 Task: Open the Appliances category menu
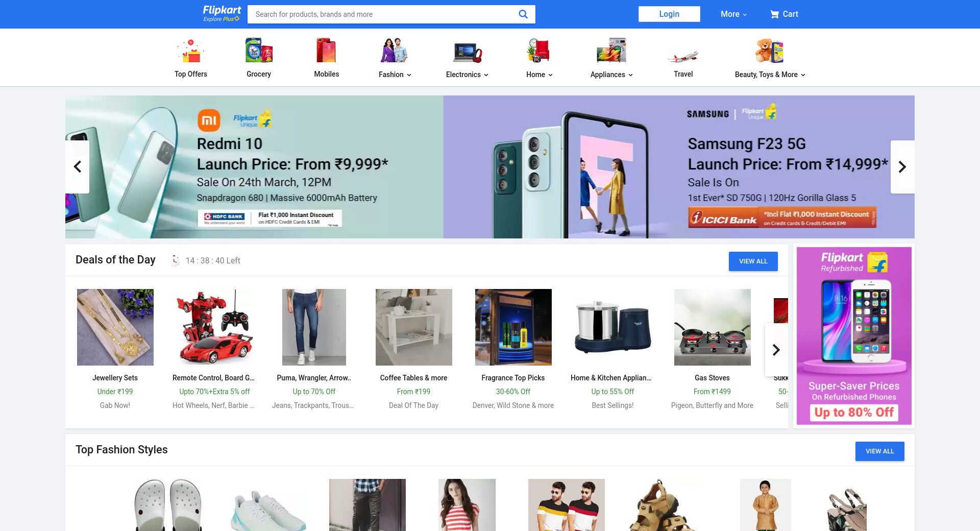tap(611, 75)
